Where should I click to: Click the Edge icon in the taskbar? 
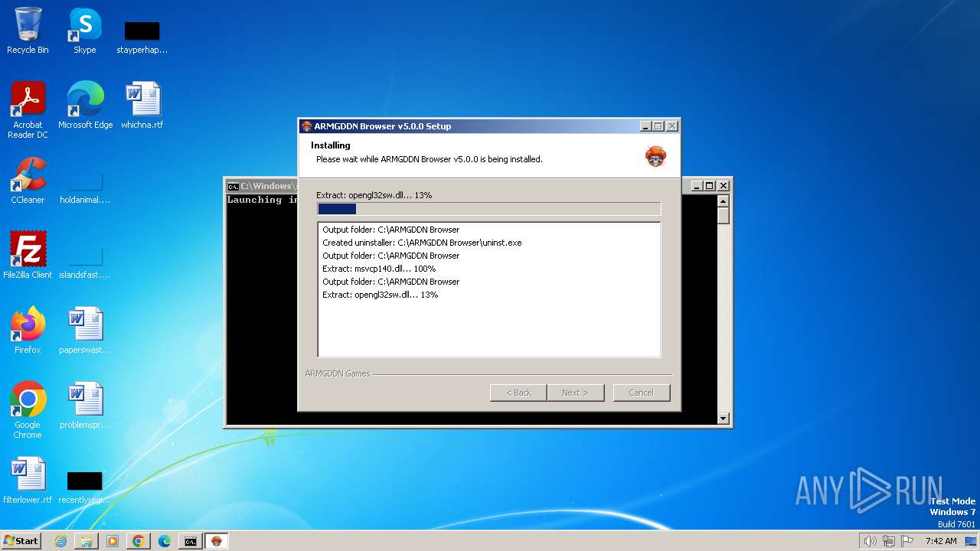165,541
